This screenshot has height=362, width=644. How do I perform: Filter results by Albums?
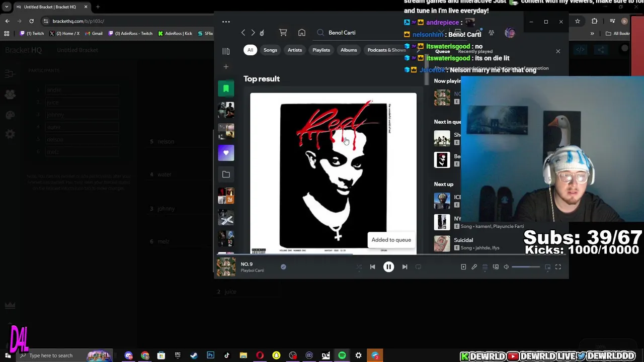click(349, 50)
